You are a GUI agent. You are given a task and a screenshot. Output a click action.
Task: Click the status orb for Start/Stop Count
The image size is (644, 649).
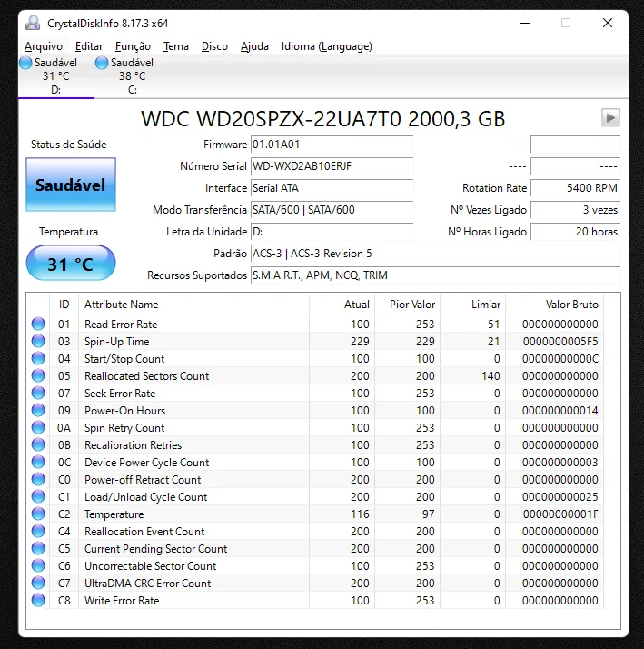(38, 358)
